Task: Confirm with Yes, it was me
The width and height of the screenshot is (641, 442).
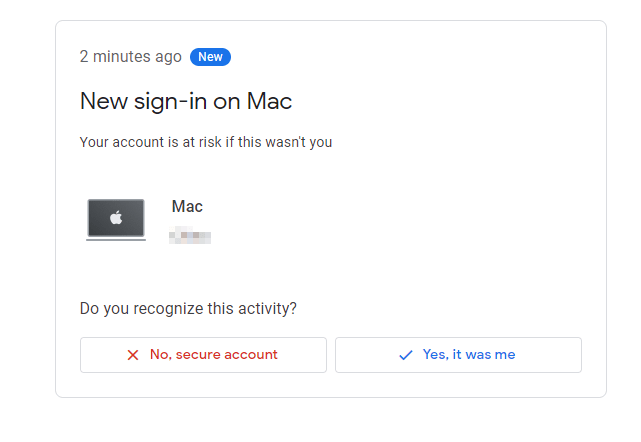Action: pos(458,355)
